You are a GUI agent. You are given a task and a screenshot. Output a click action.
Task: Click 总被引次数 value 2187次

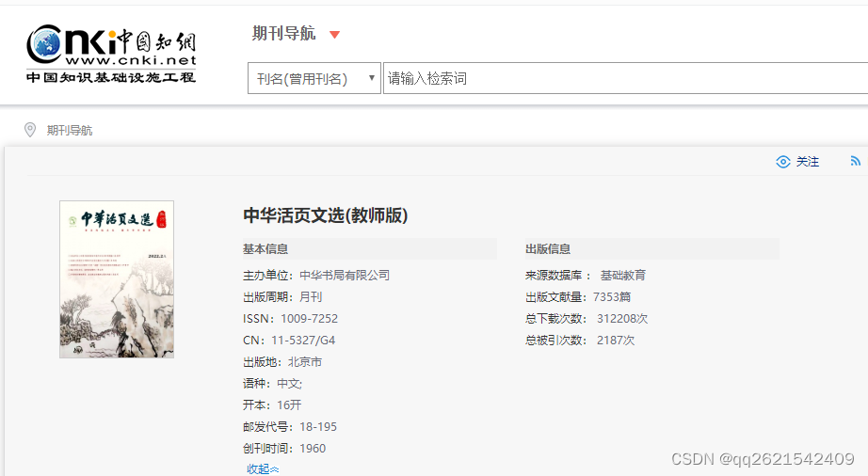tap(616, 340)
